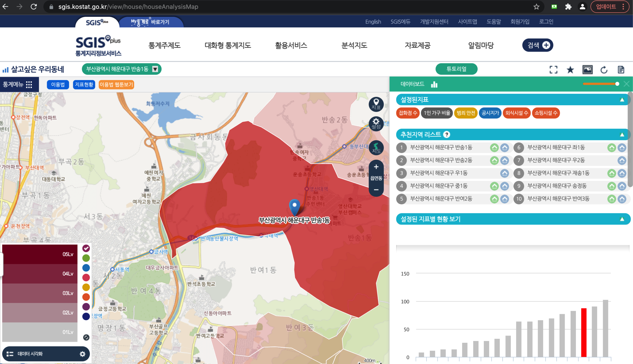
Task: Open the map 설정 gear button
Action: pyautogui.click(x=376, y=124)
